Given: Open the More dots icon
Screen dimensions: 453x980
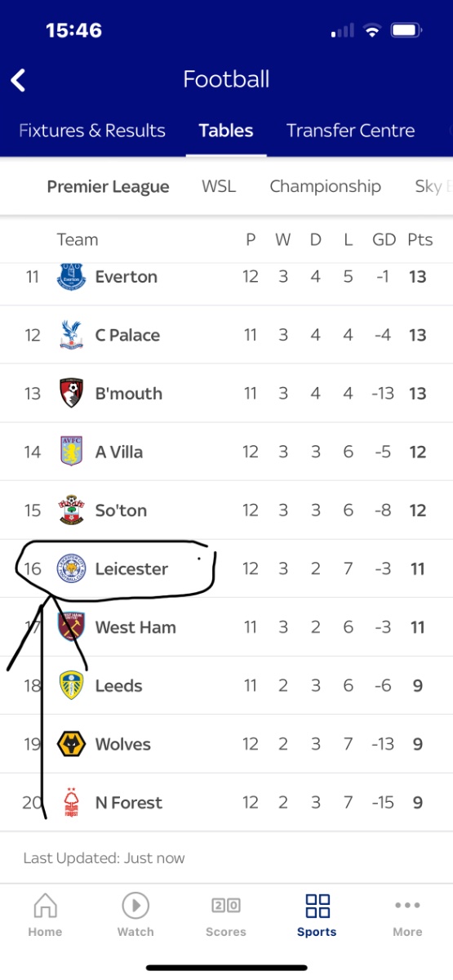Looking at the screenshot, I should click(407, 906).
